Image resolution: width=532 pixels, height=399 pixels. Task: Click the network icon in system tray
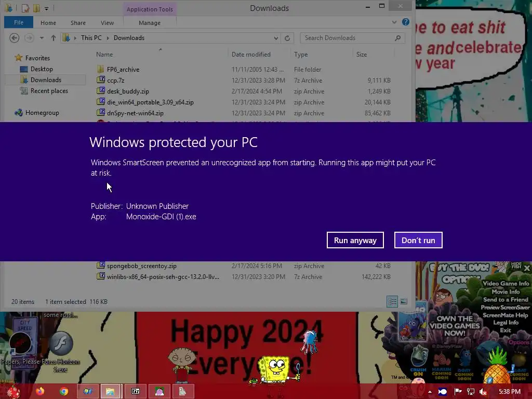click(471, 392)
